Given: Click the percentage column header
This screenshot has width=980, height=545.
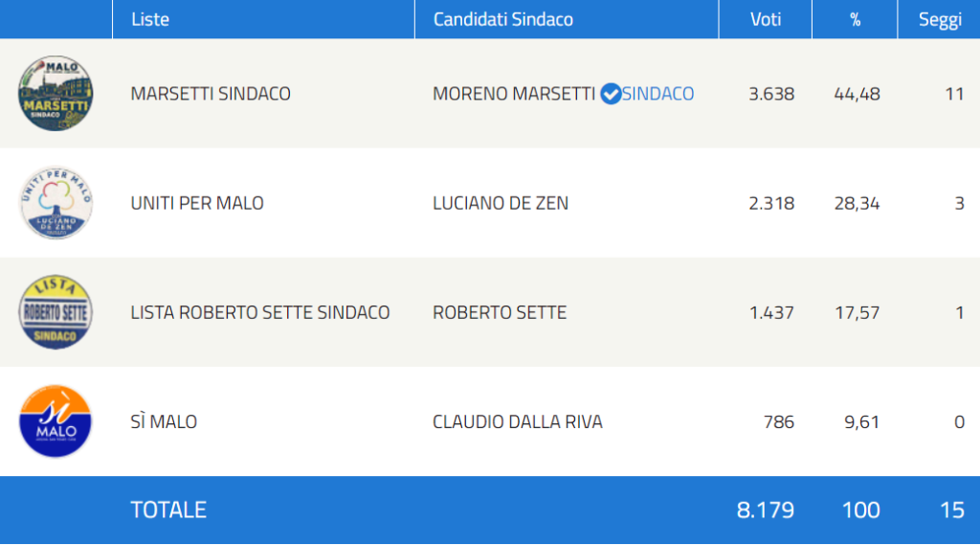Looking at the screenshot, I should coord(855,19).
